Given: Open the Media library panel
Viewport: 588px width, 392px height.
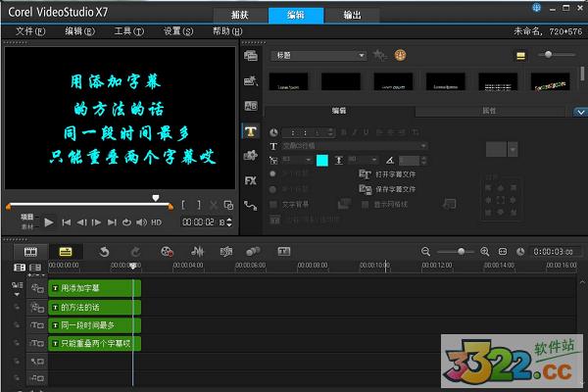Looking at the screenshot, I should [250, 56].
